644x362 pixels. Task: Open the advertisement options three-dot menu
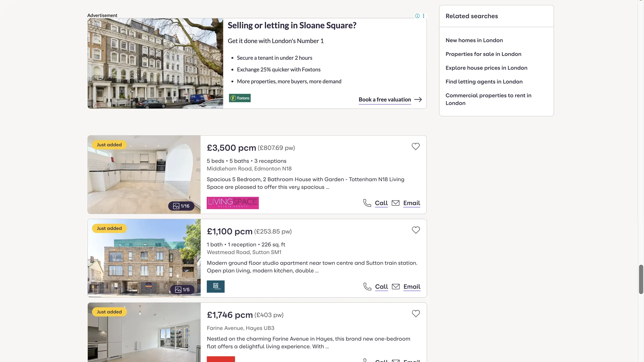tap(424, 16)
